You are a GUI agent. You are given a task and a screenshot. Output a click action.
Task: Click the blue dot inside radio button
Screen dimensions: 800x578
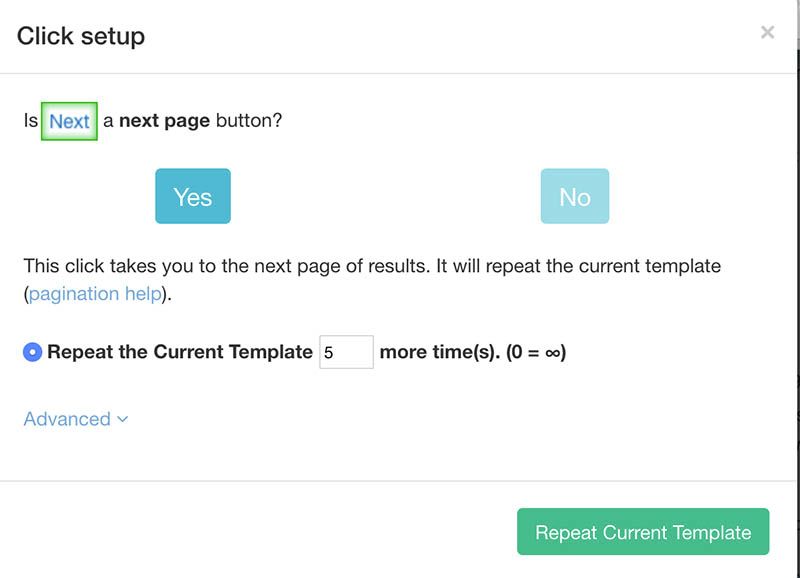click(x=33, y=352)
